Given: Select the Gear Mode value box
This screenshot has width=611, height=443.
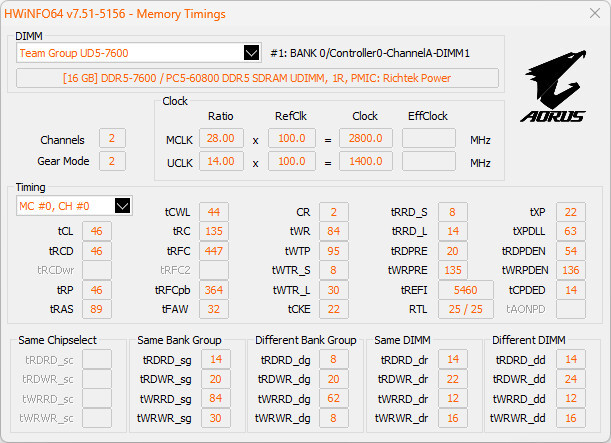Looking at the screenshot, I should pos(112,161).
